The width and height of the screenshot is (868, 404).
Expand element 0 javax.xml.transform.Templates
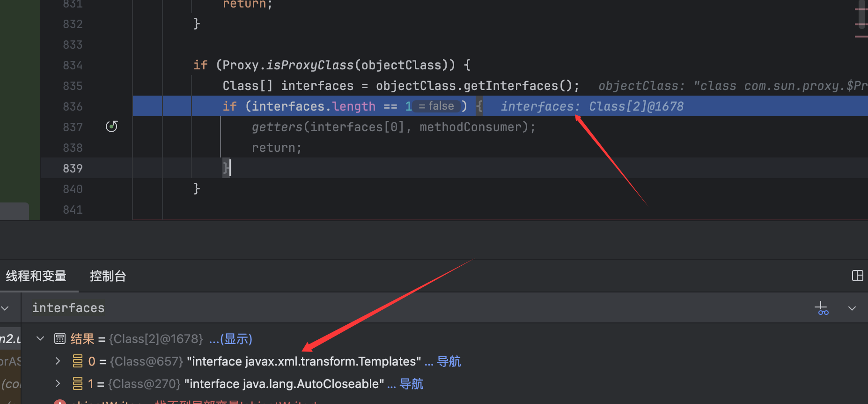[x=58, y=361]
